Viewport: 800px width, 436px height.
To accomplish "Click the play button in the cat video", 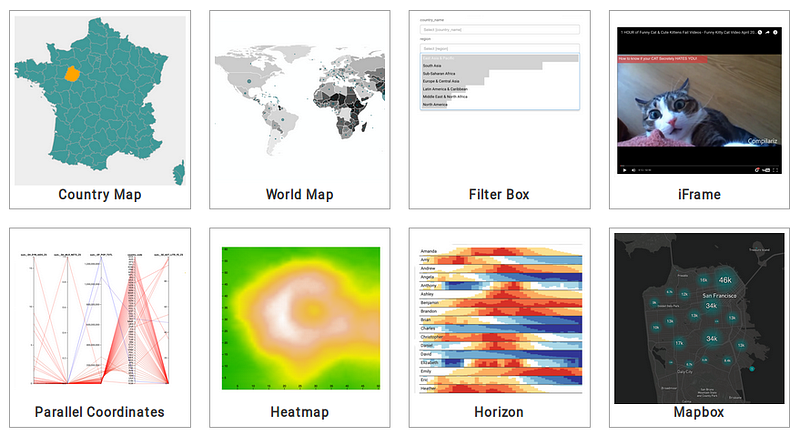I will tap(624, 170).
